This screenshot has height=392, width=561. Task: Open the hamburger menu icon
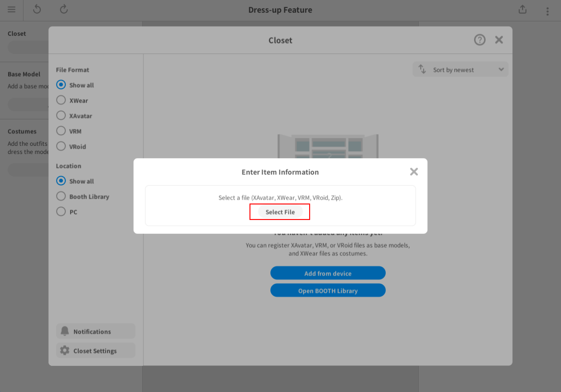(x=12, y=10)
